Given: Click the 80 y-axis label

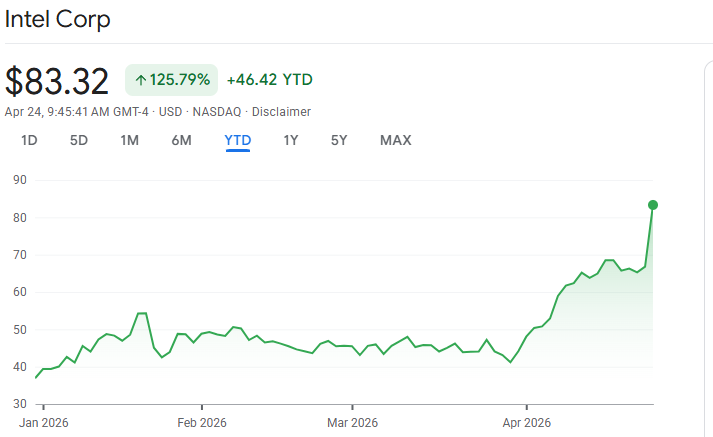Looking at the screenshot, I should (20, 218).
